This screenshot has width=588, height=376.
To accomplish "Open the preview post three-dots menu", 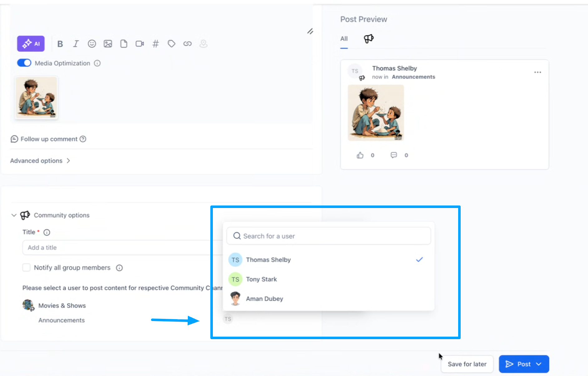I will pyautogui.click(x=537, y=72).
